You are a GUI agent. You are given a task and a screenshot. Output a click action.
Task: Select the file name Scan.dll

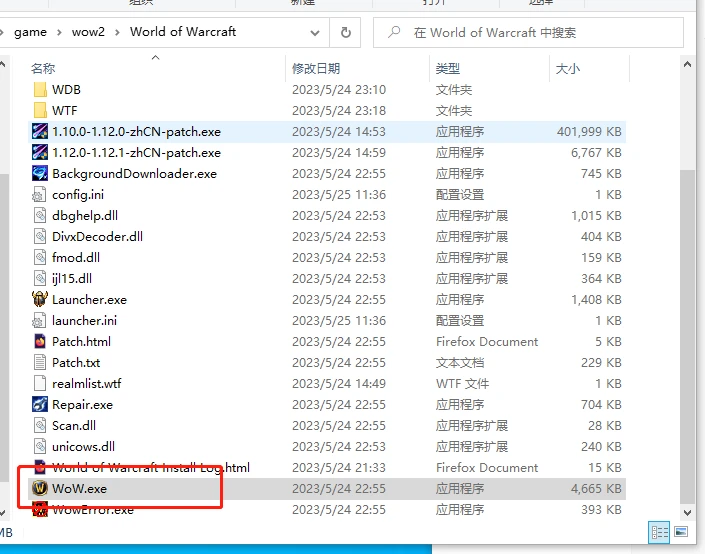pos(74,425)
